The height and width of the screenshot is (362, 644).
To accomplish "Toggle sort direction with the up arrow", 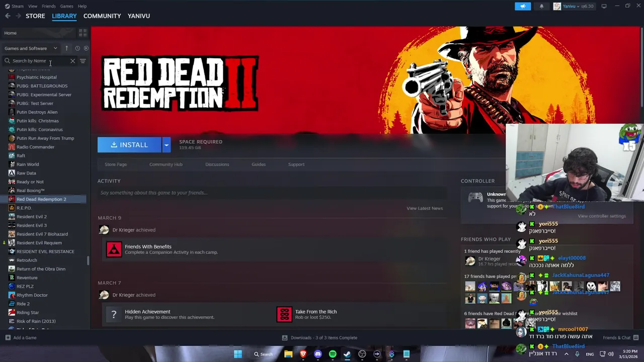I will point(66,48).
